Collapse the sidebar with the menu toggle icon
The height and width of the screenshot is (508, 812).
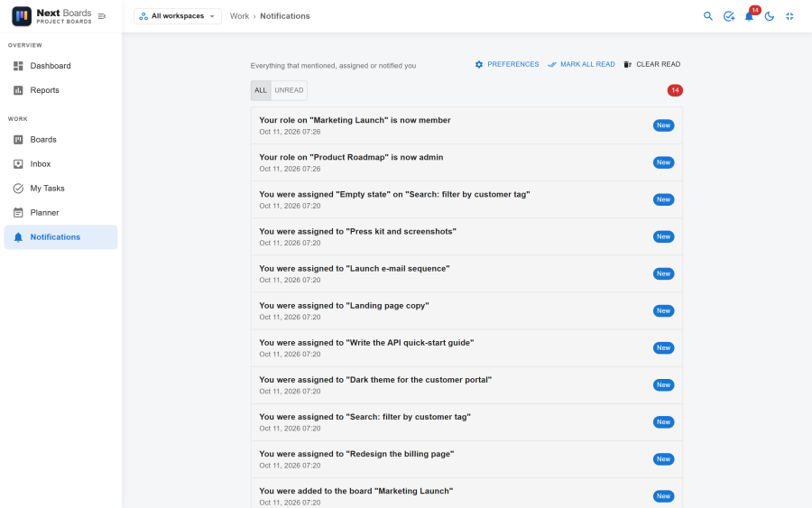click(x=102, y=16)
